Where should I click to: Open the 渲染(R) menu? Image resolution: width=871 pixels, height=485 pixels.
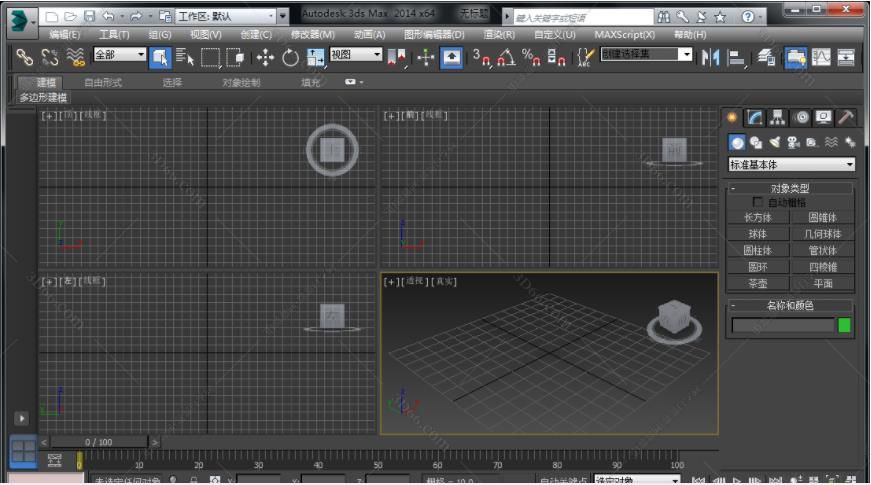point(500,35)
